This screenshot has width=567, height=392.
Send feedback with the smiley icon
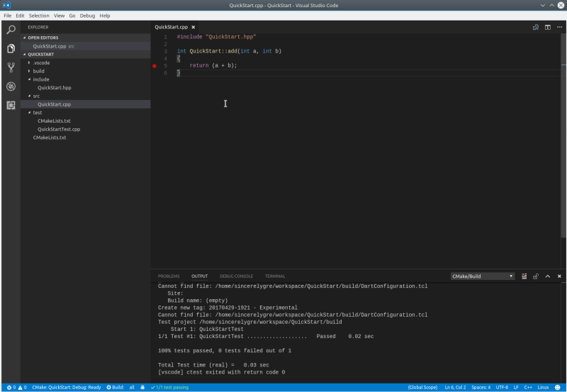click(558, 387)
